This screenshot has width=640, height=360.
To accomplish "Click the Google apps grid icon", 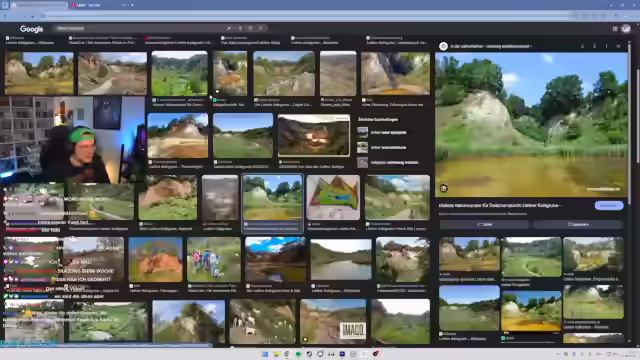I will (x=615, y=29).
